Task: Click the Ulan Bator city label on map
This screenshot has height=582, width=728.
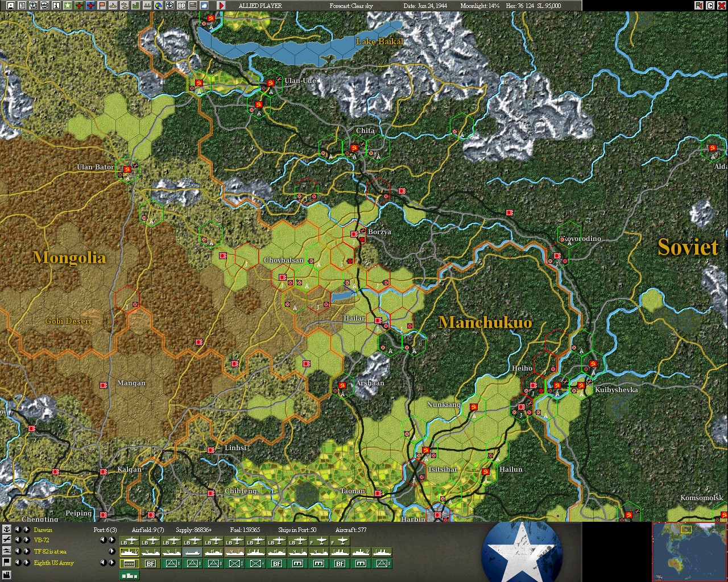Action: [x=96, y=167]
